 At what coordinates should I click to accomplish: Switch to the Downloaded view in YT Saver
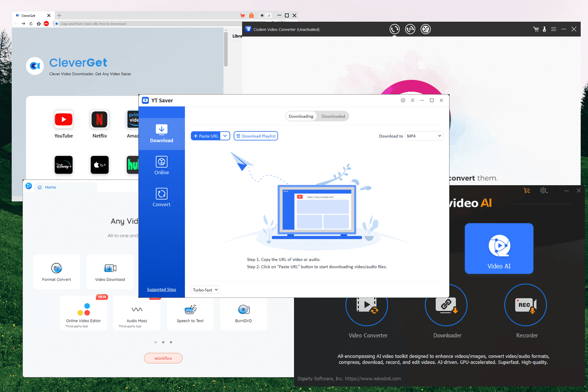(333, 116)
